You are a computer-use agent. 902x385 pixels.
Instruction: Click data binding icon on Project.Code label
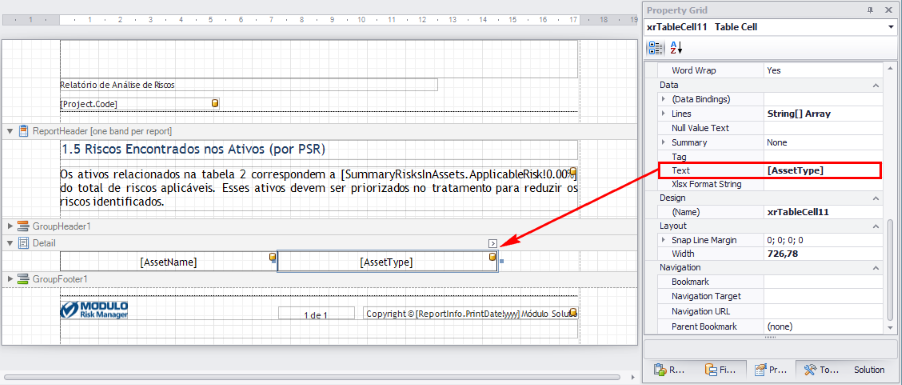click(x=215, y=103)
